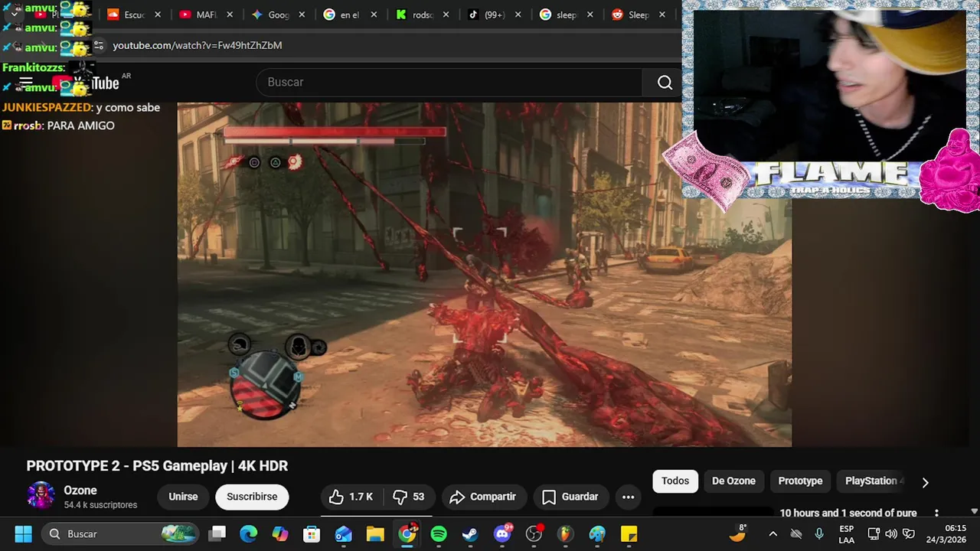Open options menu for the 10 hours video

936,514
